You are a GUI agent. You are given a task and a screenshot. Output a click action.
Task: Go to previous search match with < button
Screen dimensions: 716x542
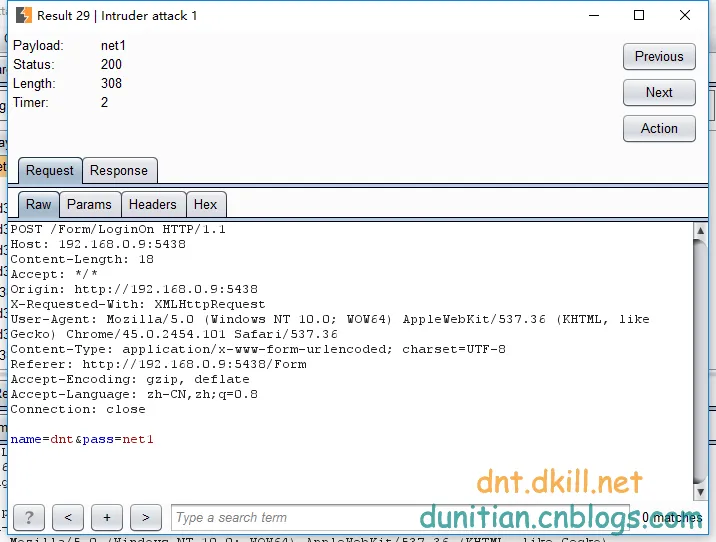68,517
